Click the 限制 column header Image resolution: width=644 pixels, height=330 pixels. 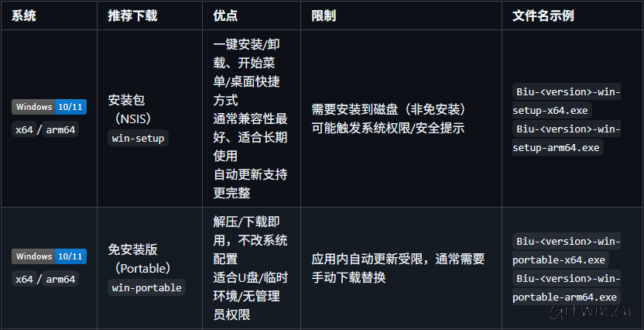[x=324, y=15]
